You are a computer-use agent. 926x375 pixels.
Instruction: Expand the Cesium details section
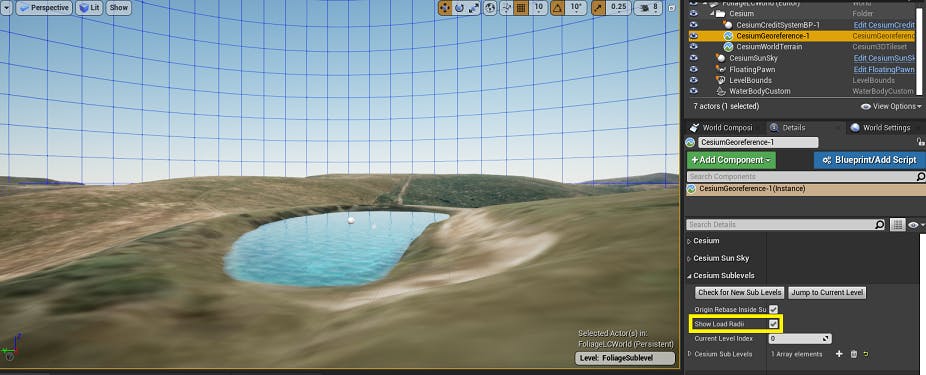tap(689, 241)
